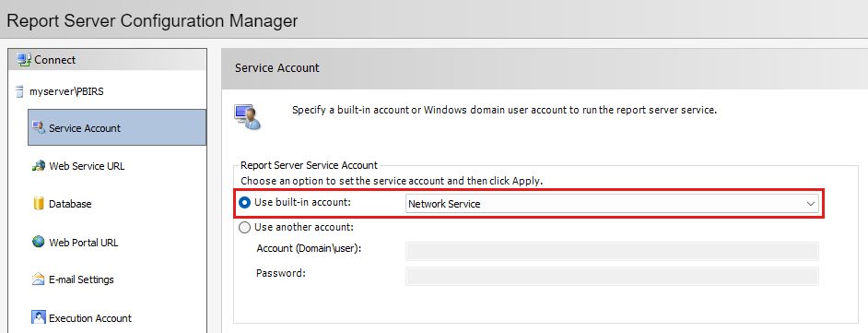
Task: Click the 'Password:' label
Action: click(281, 273)
